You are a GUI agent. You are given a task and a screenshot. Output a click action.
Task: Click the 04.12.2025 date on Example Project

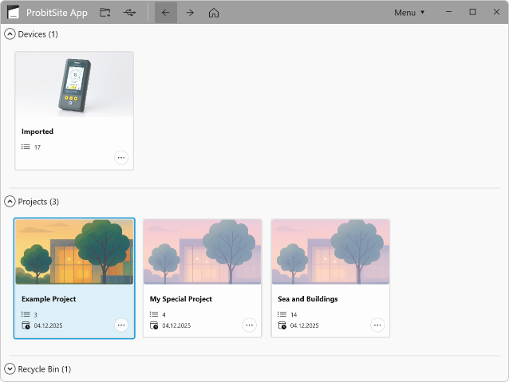tap(48, 325)
